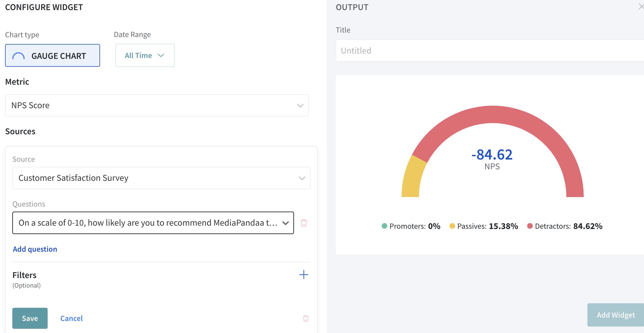Click the yellow Passives legend dot

(452, 226)
